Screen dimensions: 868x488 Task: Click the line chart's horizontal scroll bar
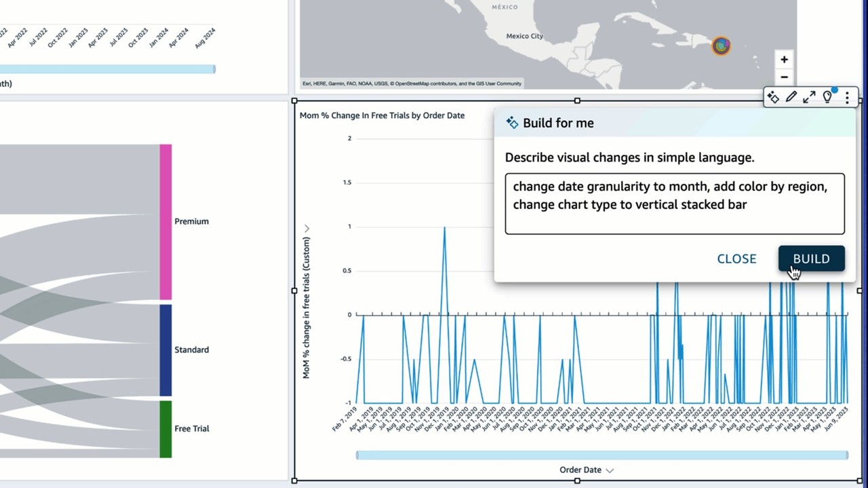click(601, 455)
